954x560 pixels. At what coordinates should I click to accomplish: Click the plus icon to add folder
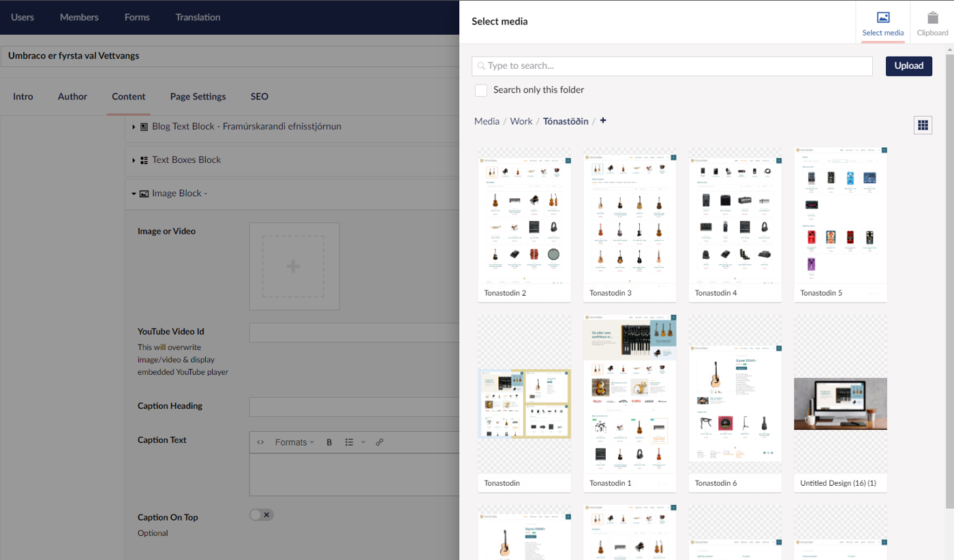pyautogui.click(x=603, y=121)
